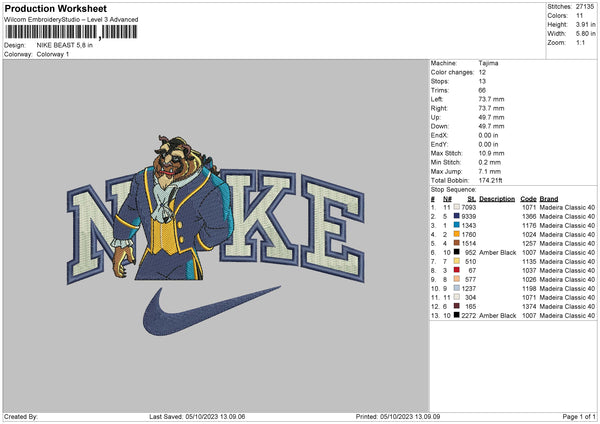Click the EndY value 0.00 in
Image resolution: width=600 pixels, height=424 pixels.
pos(488,144)
